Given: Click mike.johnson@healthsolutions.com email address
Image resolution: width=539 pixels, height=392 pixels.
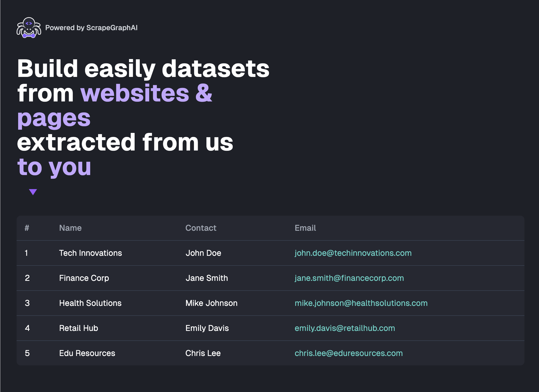Looking at the screenshot, I should tap(361, 303).
